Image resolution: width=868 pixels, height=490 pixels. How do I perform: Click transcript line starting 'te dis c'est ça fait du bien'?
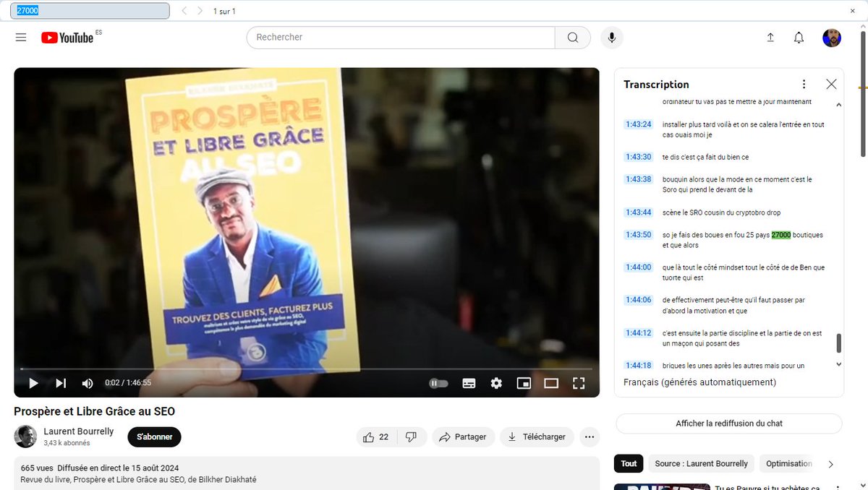pos(705,157)
